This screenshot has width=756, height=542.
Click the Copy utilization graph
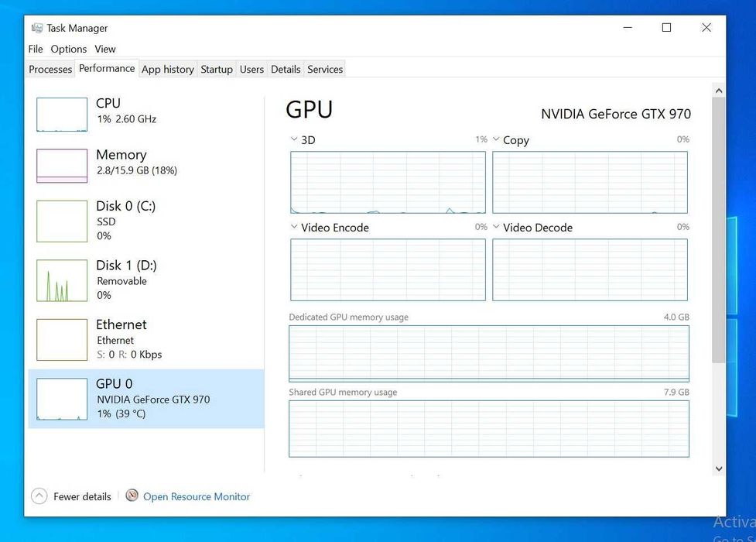(x=590, y=182)
